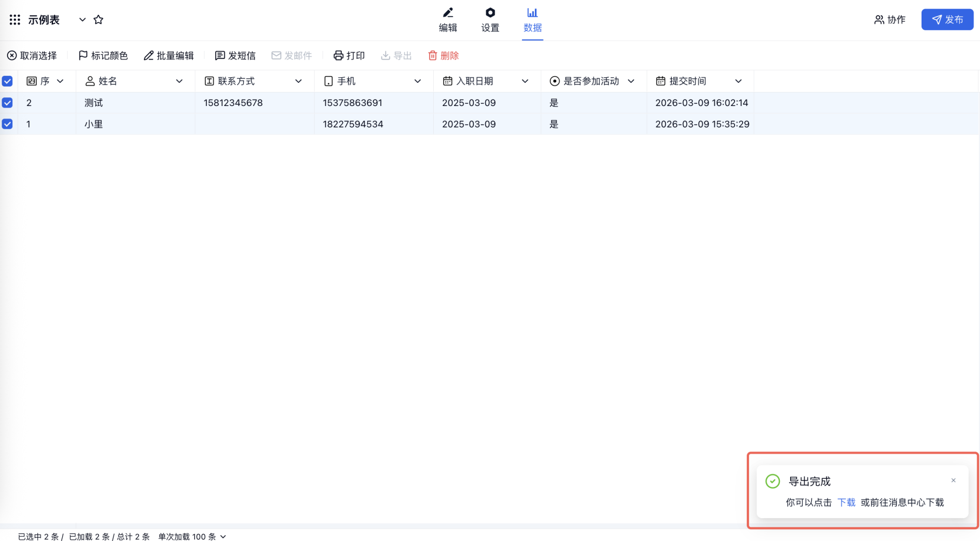The image size is (980, 541).
Task: Uncheck the row checkbox for 小里
Action: (8, 124)
